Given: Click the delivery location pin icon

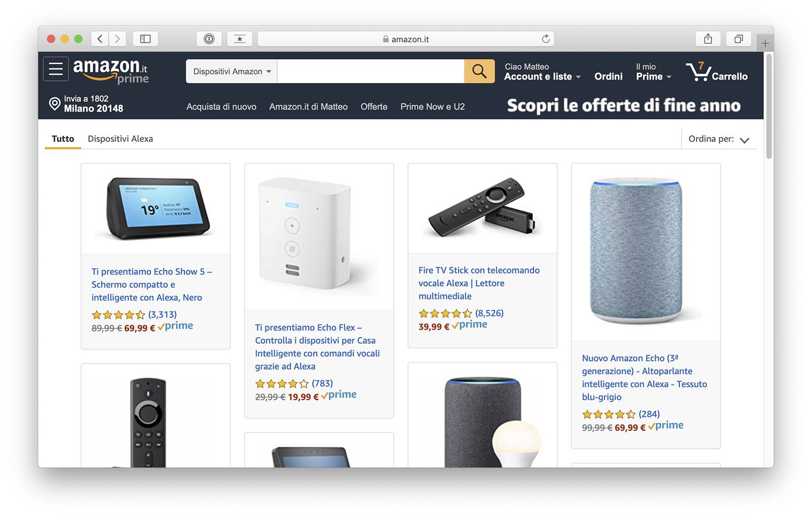Looking at the screenshot, I should [54, 104].
